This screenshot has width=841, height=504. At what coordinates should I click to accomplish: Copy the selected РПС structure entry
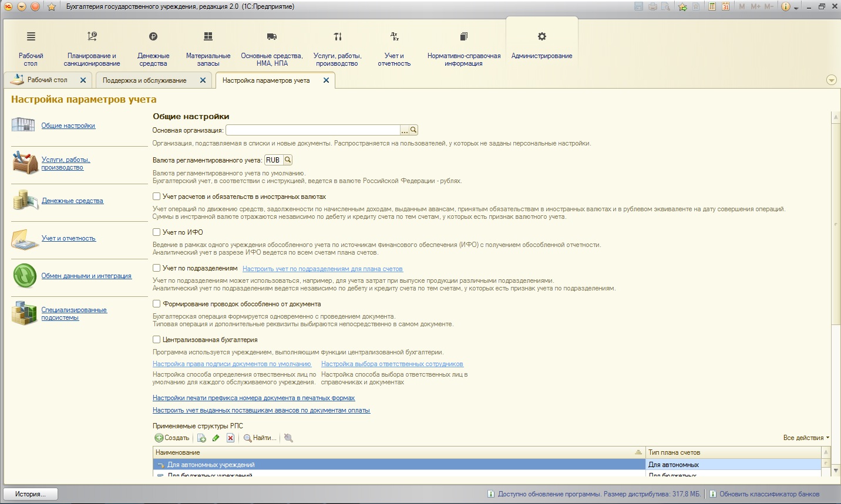point(201,438)
